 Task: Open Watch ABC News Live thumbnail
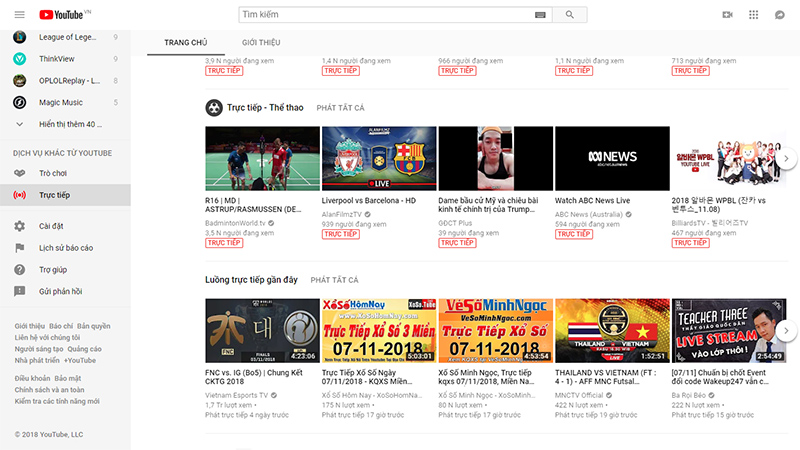(x=612, y=159)
